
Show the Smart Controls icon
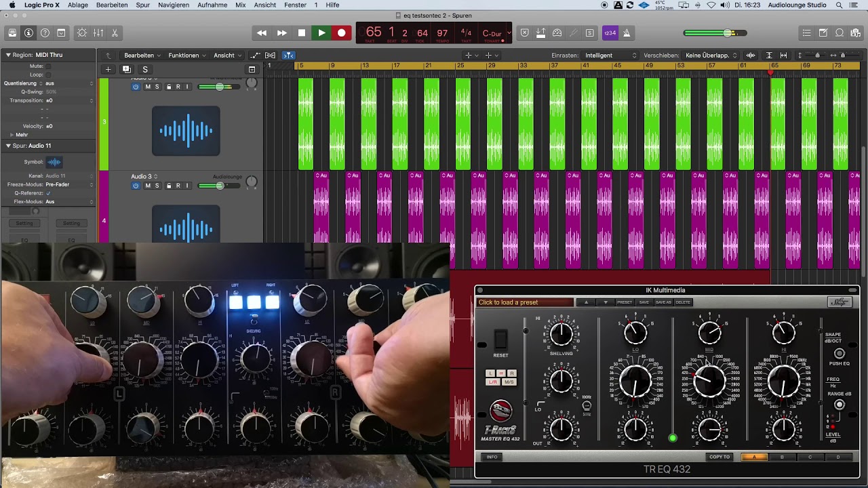[x=82, y=33]
